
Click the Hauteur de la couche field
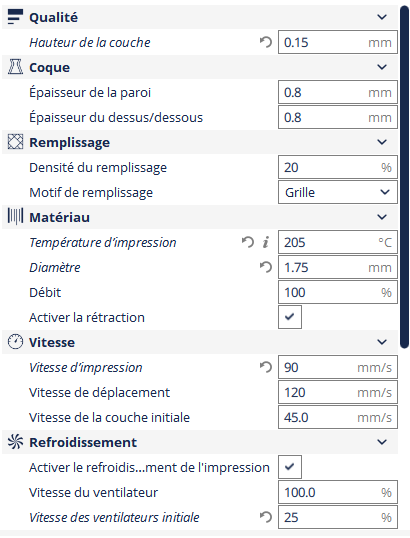coord(338,42)
